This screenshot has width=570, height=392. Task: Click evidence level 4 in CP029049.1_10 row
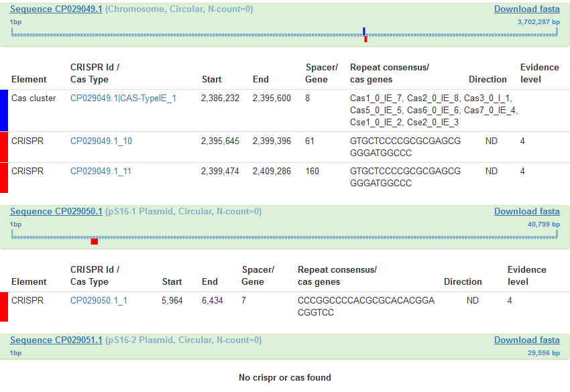pos(522,141)
